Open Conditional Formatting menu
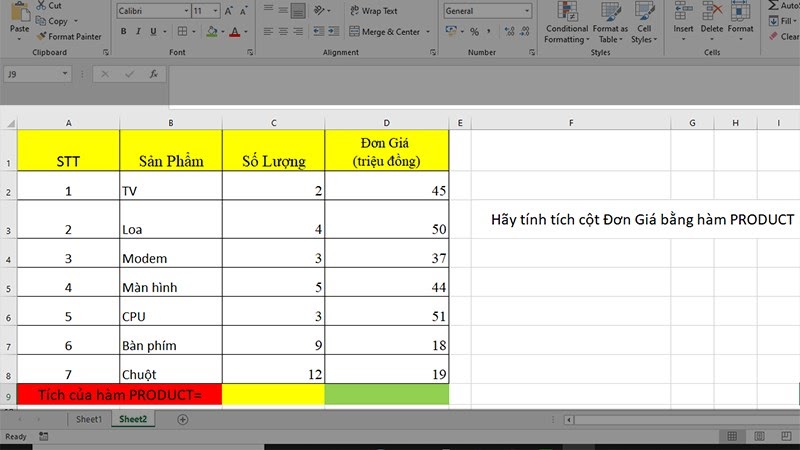This screenshot has height=450, width=800. click(x=566, y=22)
